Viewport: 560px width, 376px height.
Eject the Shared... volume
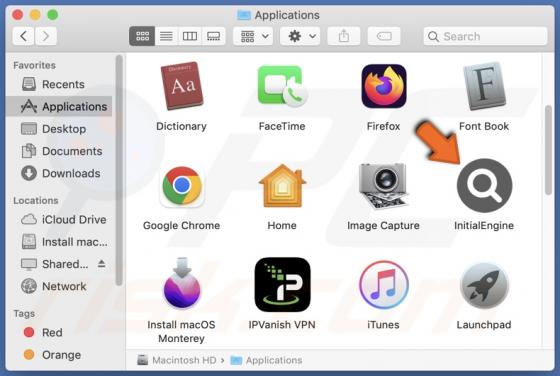click(x=102, y=264)
